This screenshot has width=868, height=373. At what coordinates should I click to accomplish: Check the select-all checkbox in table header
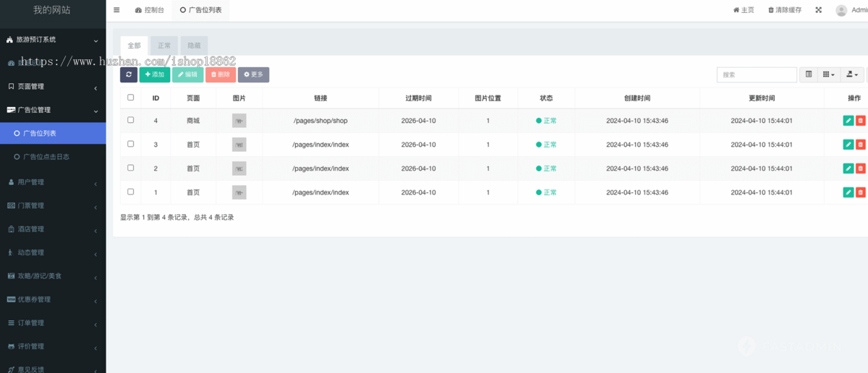click(x=131, y=98)
